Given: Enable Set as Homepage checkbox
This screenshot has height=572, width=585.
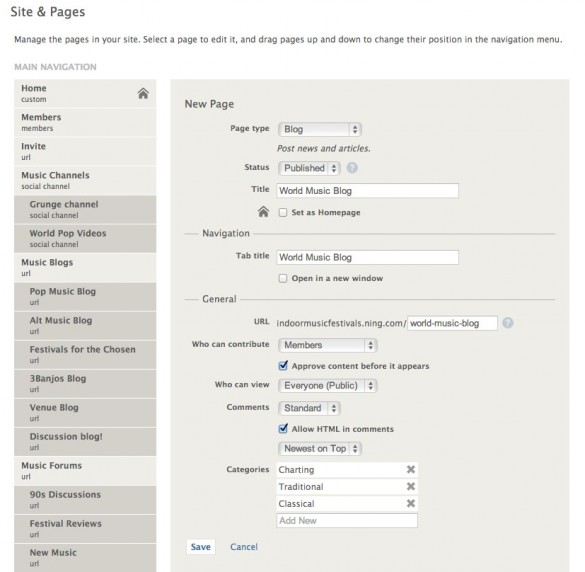Looking at the screenshot, I should click(x=283, y=212).
